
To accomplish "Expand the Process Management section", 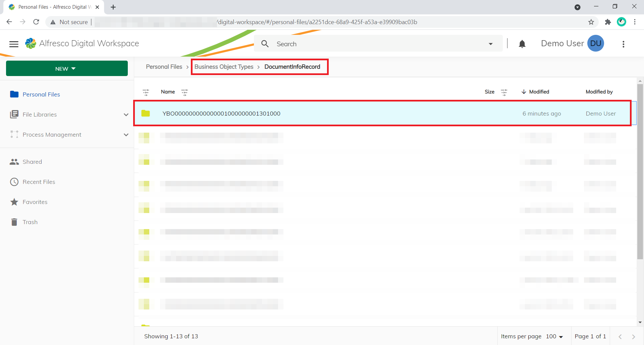I will pos(126,135).
